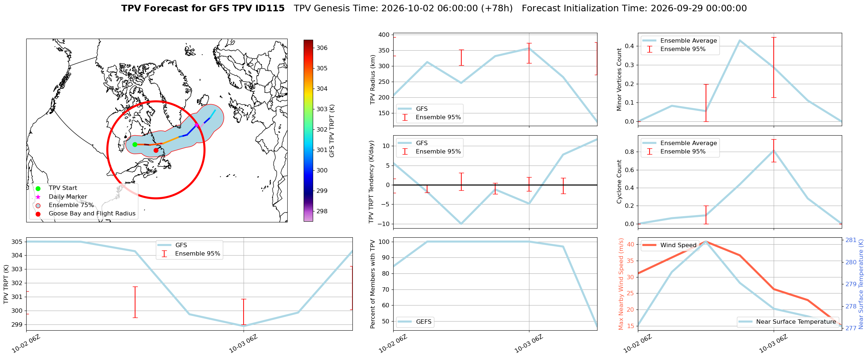The height and width of the screenshot is (358, 868).
Task: Click 'GFS' in the TPV TRPT panel legend
Action: pos(181,245)
